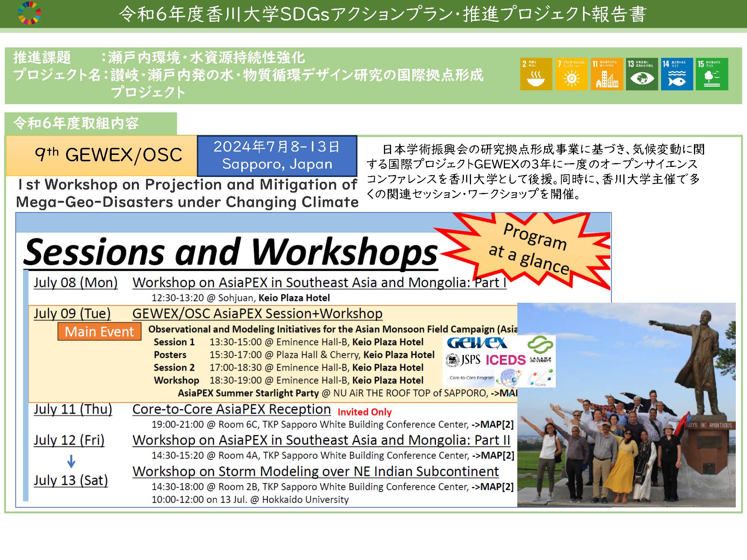
Task: Click 12:30-13:20 @ Sohjuan line
Action: (x=241, y=298)
